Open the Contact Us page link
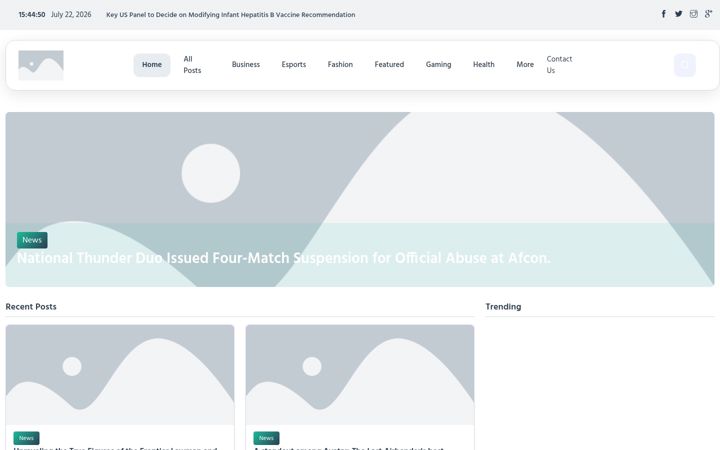720x450 pixels. click(559, 65)
